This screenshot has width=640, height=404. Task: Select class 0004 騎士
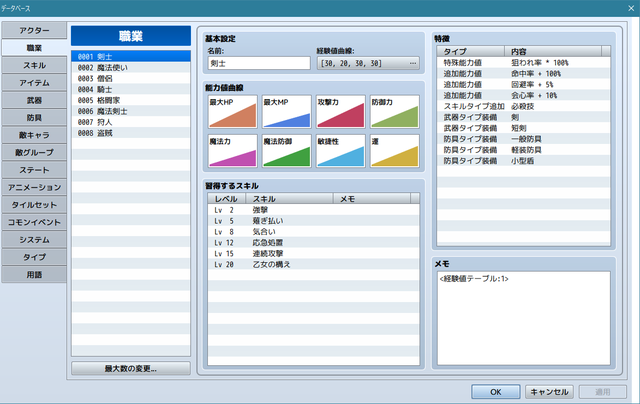[x=131, y=89]
